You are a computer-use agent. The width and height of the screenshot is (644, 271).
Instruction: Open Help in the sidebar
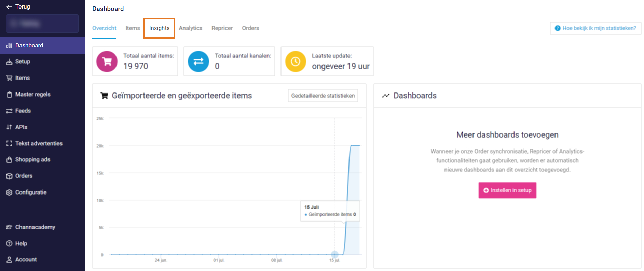(x=42, y=243)
